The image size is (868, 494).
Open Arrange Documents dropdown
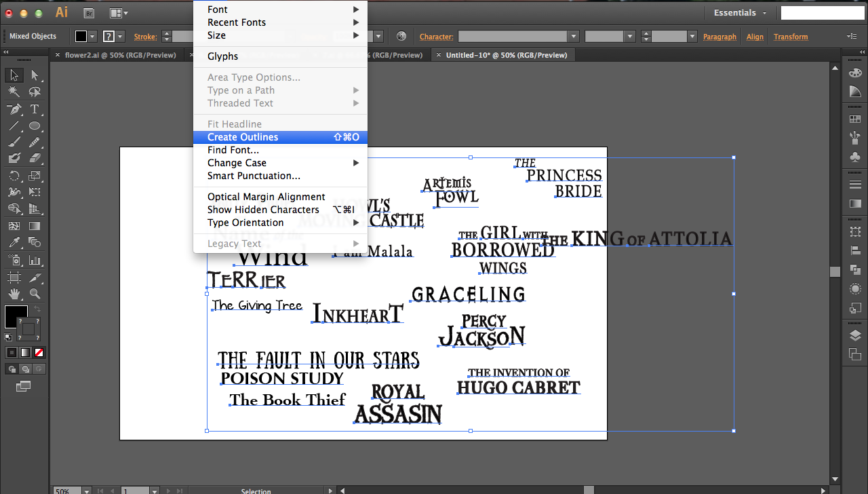pyautogui.click(x=119, y=13)
